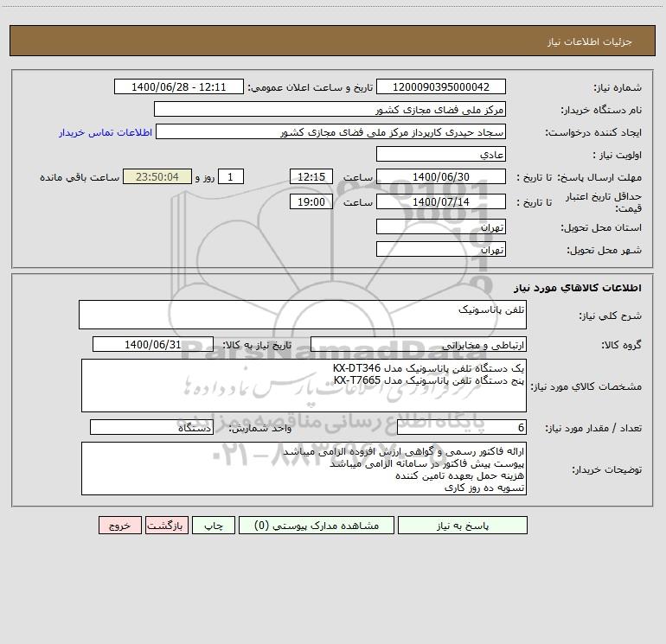Click the 'خروج' exit button
This screenshot has width=666, height=644.
pyautogui.click(x=119, y=526)
